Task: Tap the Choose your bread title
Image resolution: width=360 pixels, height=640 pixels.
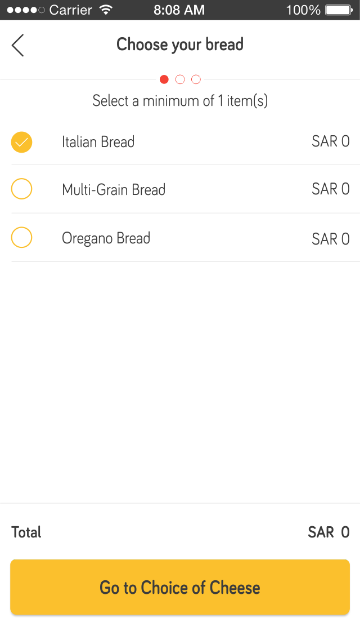Action: tap(180, 44)
